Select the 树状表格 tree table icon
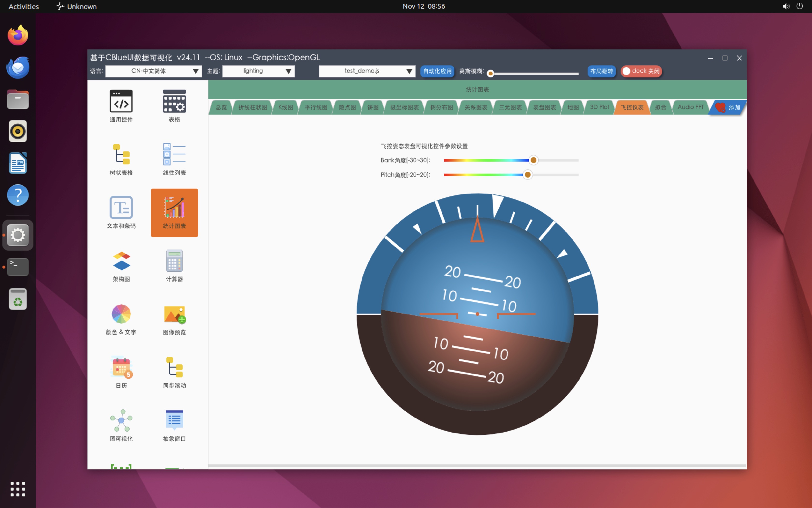Screen dimensions: 812x508 (121, 159)
